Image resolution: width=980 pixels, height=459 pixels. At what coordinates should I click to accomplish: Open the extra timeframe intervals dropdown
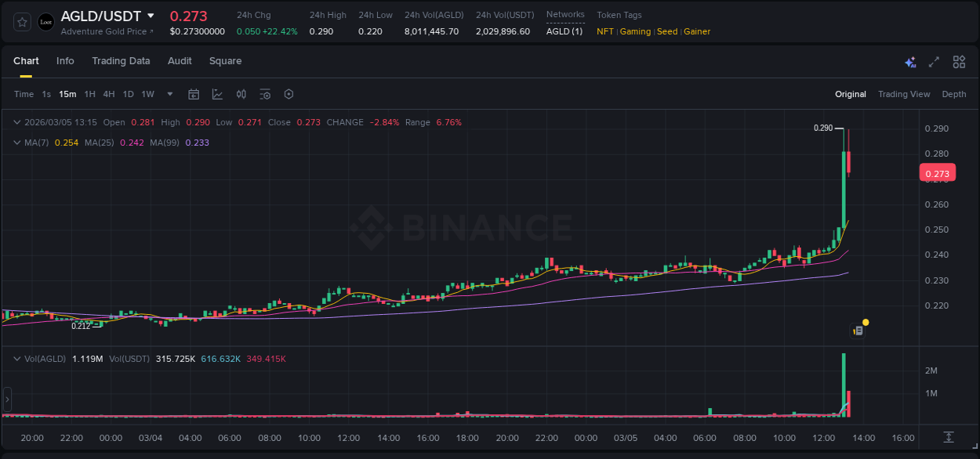pyautogui.click(x=169, y=94)
